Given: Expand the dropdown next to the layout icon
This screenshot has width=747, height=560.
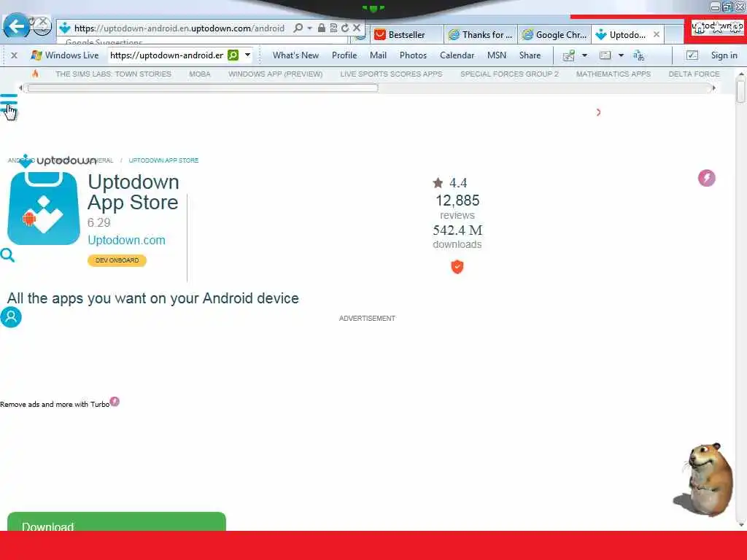Looking at the screenshot, I should pos(621,55).
